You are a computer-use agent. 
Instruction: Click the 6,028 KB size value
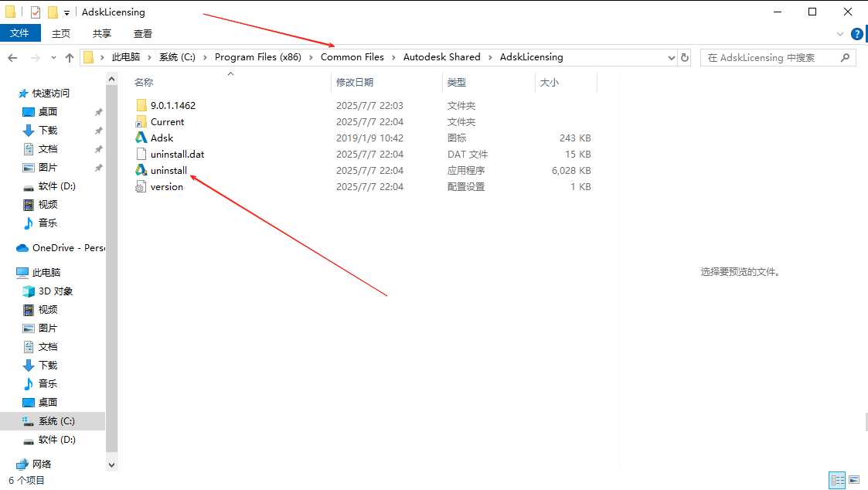point(571,171)
